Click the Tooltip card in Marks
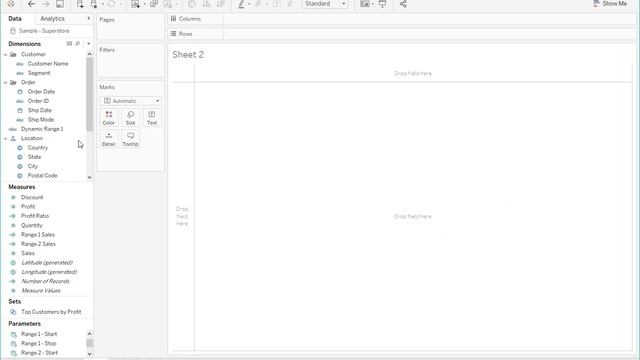 [130, 139]
